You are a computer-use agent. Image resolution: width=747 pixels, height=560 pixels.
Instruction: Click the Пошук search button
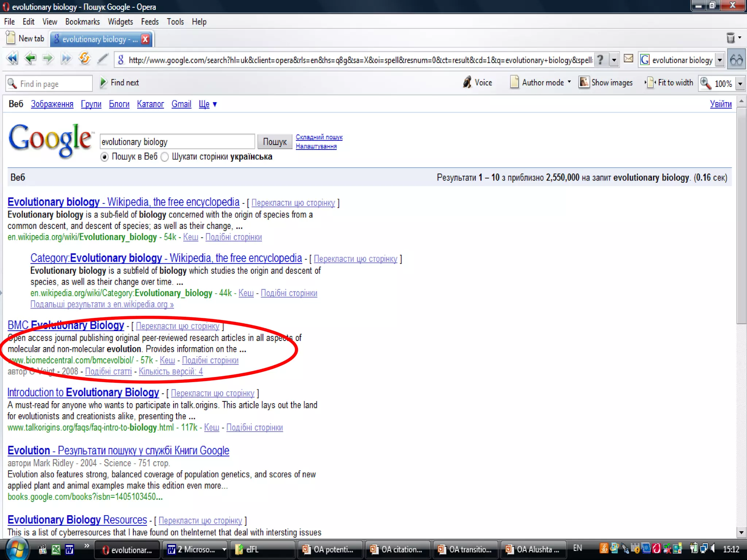275,142
